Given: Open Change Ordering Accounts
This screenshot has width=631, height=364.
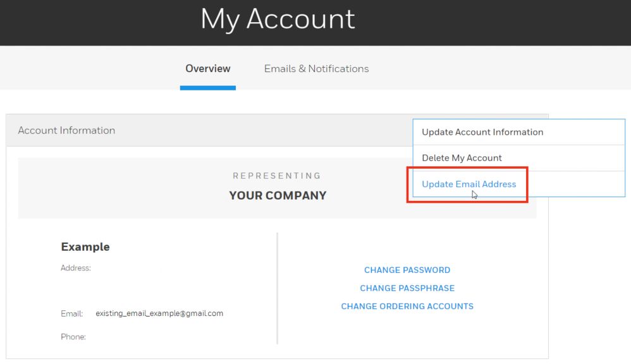Looking at the screenshot, I should tap(407, 306).
